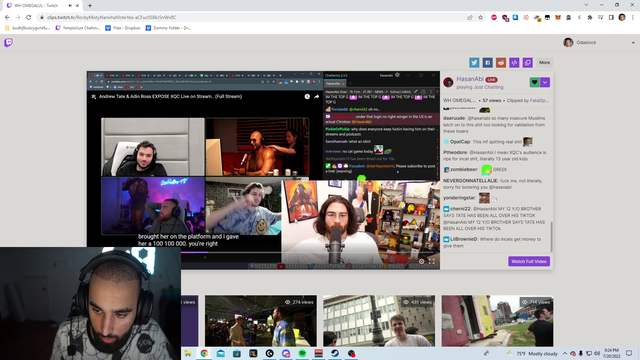Open the Extensions puzzle icon
Image resolution: width=640 pixels, height=360 pixels.
(590, 18)
